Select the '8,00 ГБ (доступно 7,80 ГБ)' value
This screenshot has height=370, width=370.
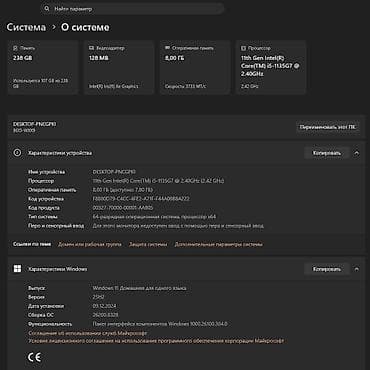(x=123, y=190)
